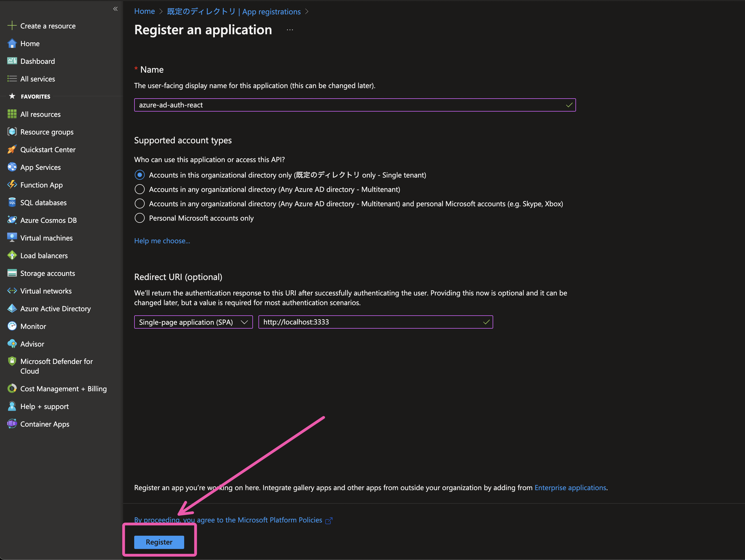Open the Single-page application platform dropdown
This screenshot has width=745, height=560.
193,322
